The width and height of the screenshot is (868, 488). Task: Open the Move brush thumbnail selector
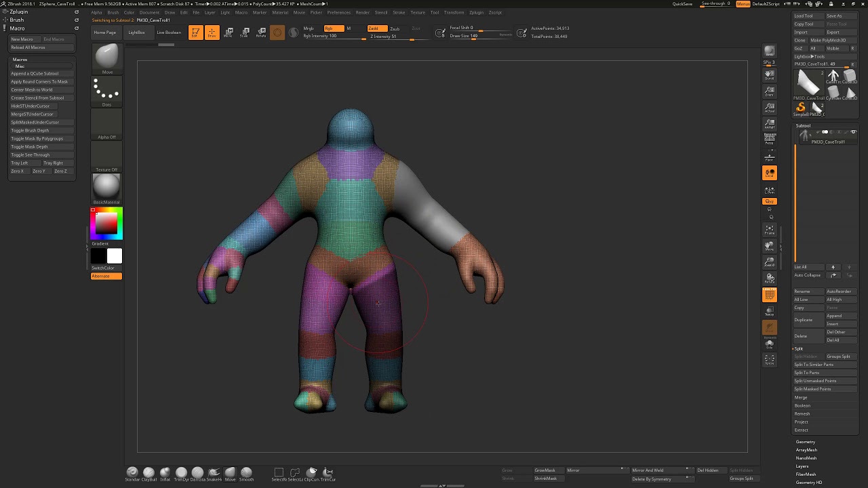(x=106, y=59)
